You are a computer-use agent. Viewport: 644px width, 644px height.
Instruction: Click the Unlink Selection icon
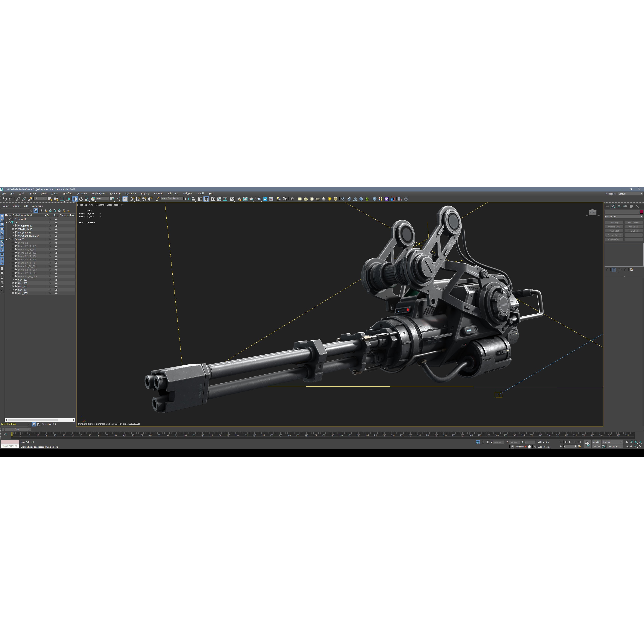point(24,199)
